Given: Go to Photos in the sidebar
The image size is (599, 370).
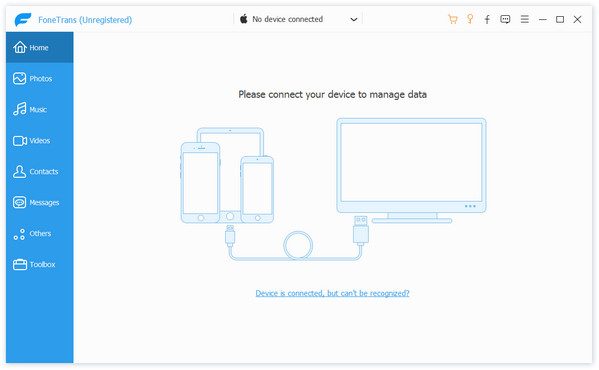Looking at the screenshot, I should point(39,78).
